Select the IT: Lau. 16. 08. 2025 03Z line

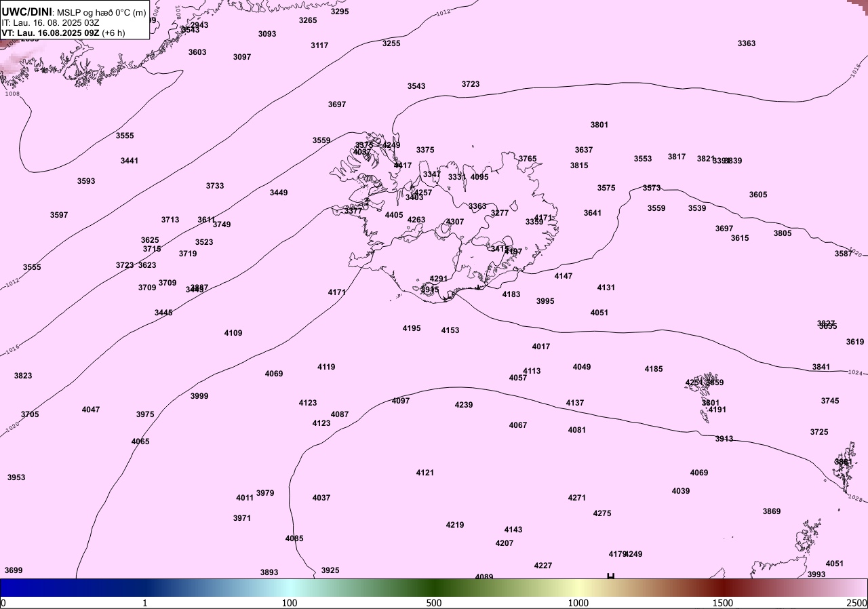coord(50,22)
